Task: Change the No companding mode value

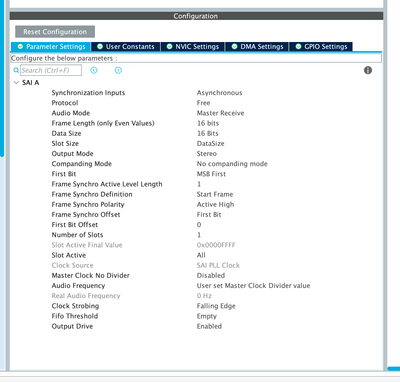Action: (232, 164)
